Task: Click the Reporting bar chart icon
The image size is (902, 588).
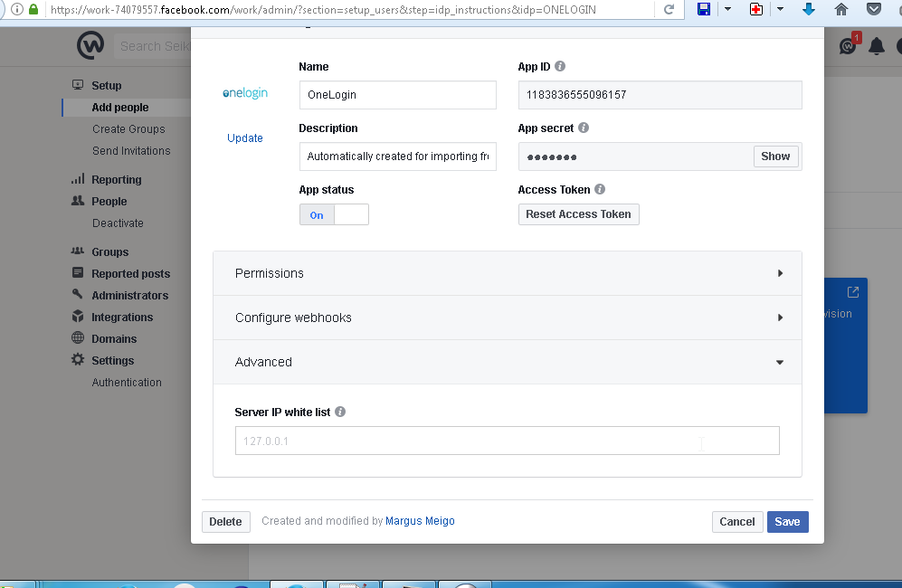Action: coord(78,179)
